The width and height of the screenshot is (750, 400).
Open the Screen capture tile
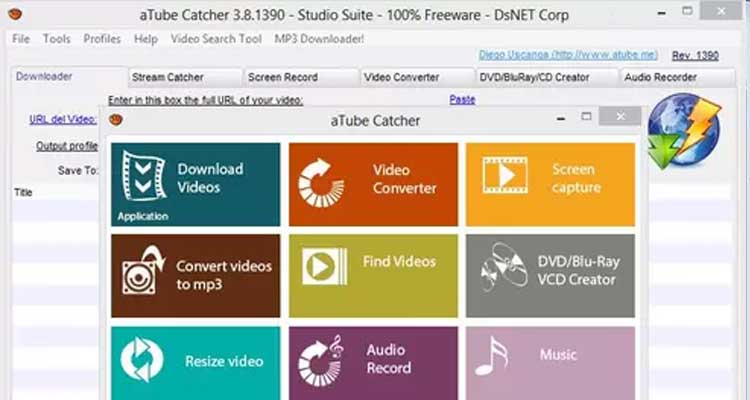pyautogui.click(x=551, y=184)
